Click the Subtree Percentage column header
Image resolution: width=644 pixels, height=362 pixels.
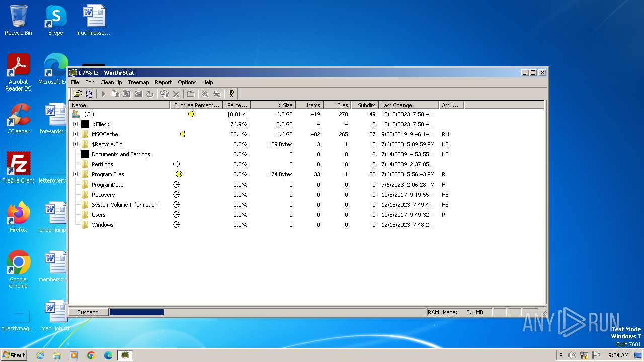[196, 105]
